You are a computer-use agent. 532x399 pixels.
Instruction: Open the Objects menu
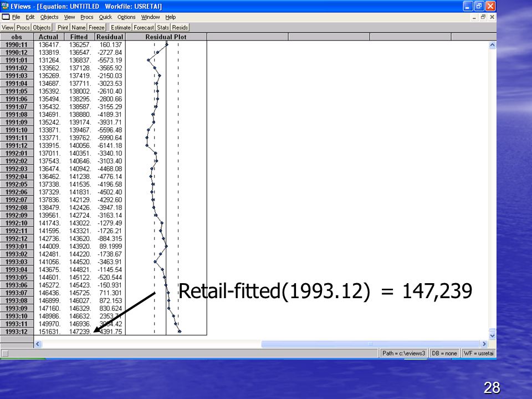point(49,17)
